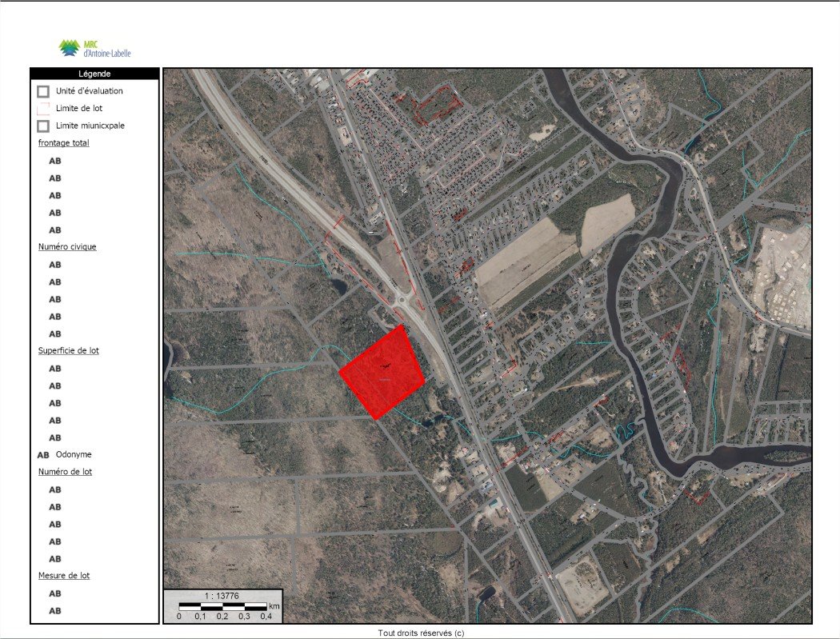The image size is (840, 639).
Task: Click the 1 : 13776 scale ratio text
Action: [x=222, y=596]
